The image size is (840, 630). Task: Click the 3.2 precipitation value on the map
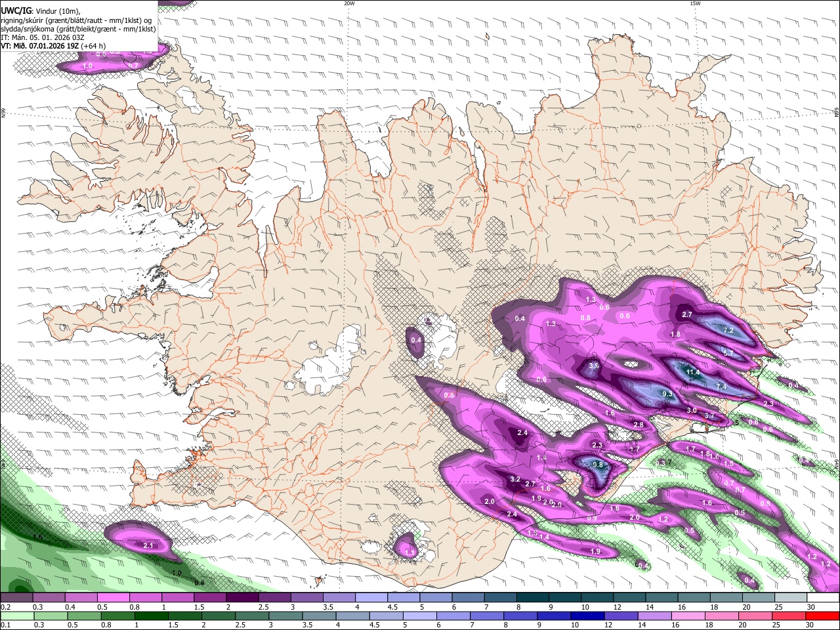pos(515,480)
